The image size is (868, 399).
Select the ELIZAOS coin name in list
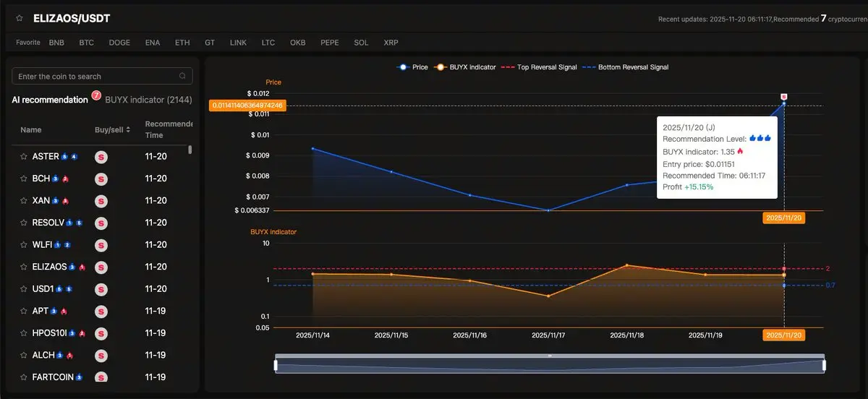(50, 267)
